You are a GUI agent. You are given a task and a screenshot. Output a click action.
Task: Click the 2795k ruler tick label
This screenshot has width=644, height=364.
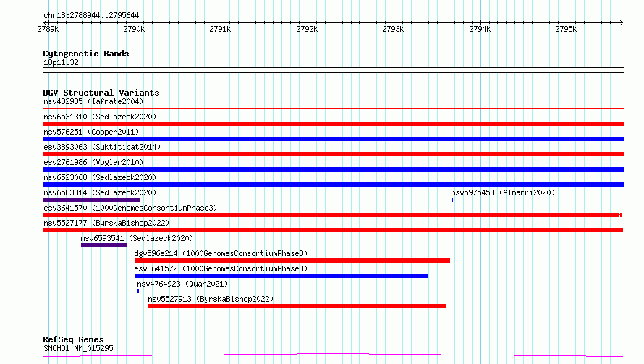tap(566, 29)
